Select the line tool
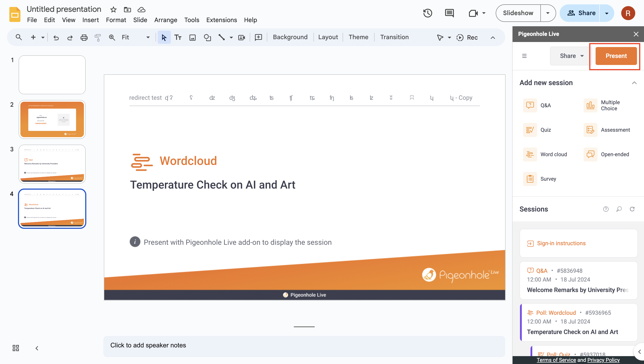Image resolution: width=644 pixels, height=364 pixels. pos(221,37)
